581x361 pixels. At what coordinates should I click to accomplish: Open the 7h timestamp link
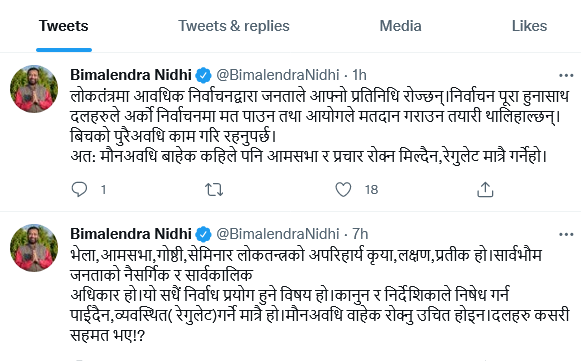click(360, 234)
